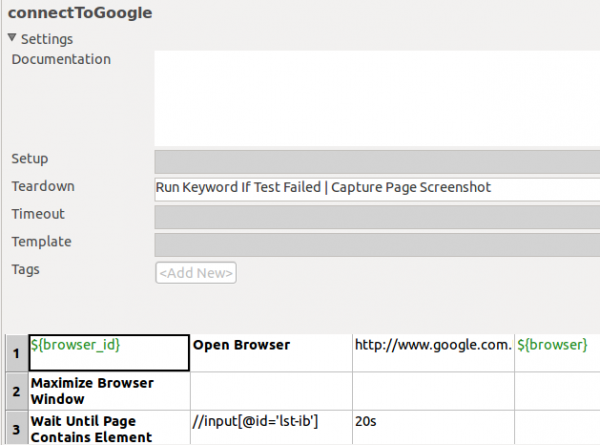Select the ${browser_id} cell

(109, 353)
